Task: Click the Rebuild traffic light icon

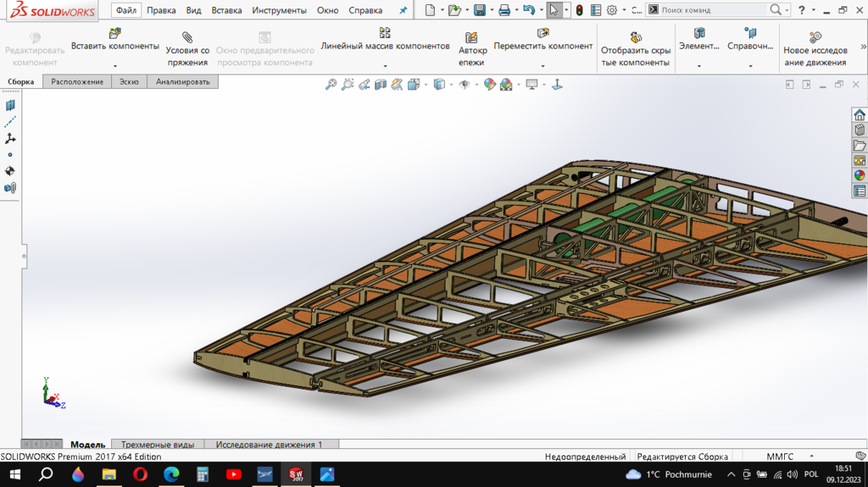Action: pos(579,10)
